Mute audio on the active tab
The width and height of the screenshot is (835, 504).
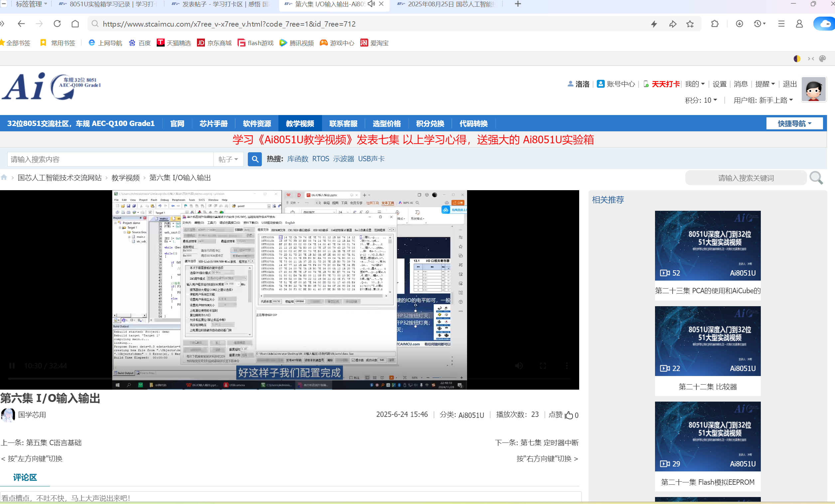[371, 4]
